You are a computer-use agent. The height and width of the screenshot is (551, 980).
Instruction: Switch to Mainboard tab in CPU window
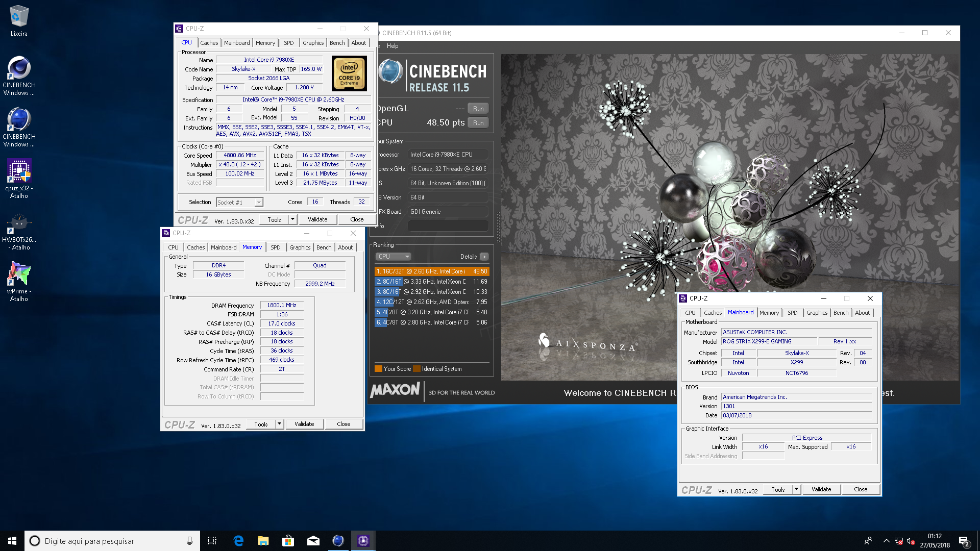point(237,43)
